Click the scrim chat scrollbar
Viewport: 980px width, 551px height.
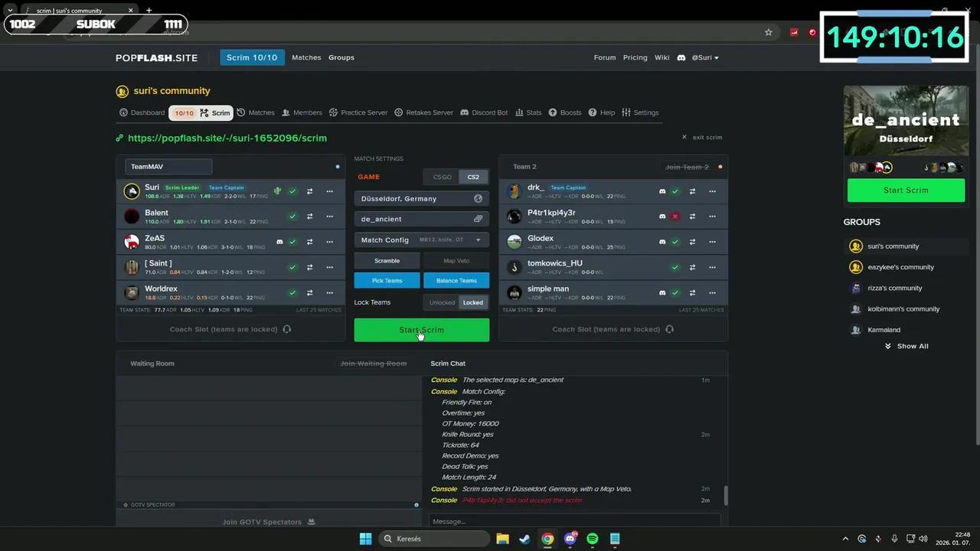tap(725, 496)
